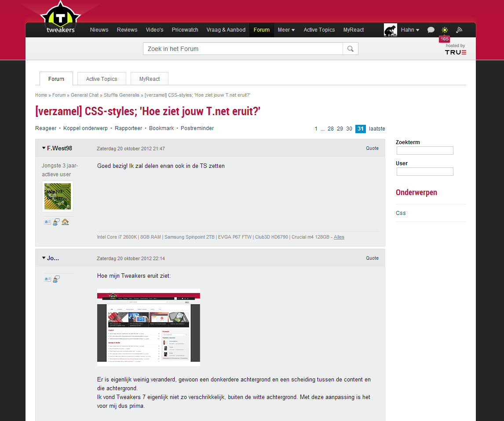
Task: Open General Chat breadcrumb
Action: pos(84,95)
